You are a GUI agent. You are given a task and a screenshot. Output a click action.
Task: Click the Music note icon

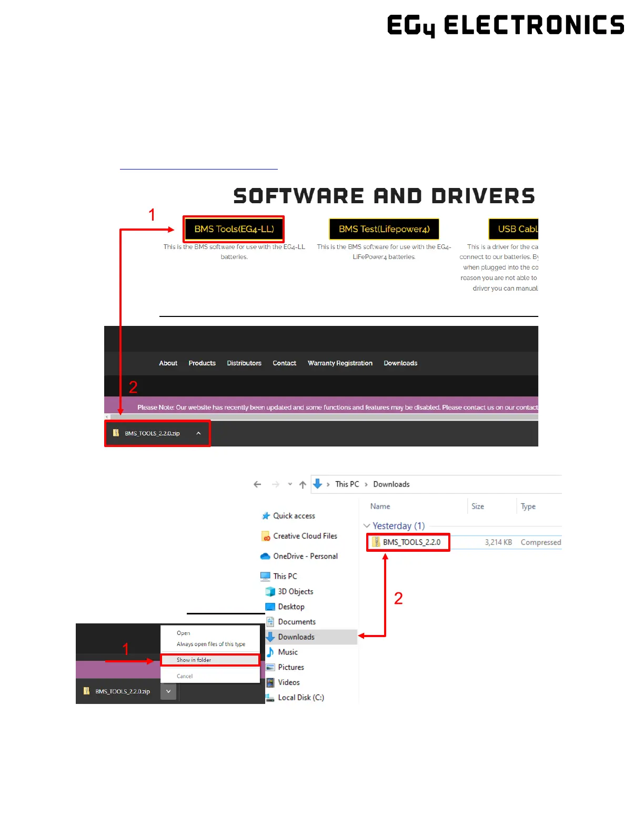[x=270, y=652]
